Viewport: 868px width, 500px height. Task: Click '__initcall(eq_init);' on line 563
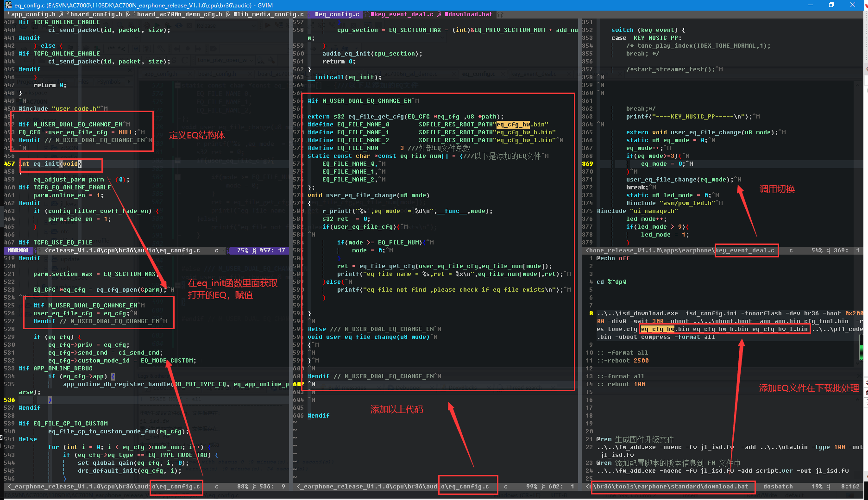point(345,77)
